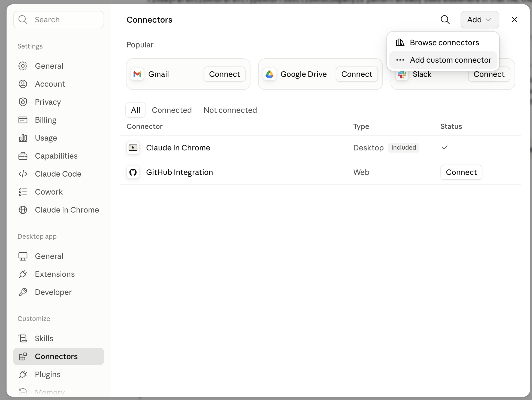Connect the Google Drive connector

click(x=356, y=74)
